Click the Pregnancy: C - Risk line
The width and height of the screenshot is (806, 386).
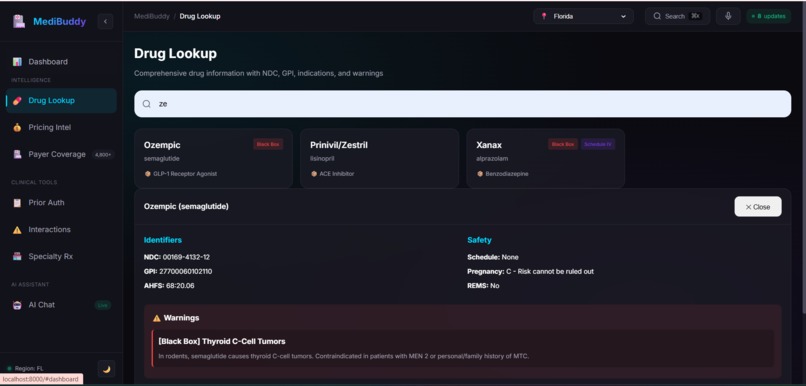(x=530, y=271)
